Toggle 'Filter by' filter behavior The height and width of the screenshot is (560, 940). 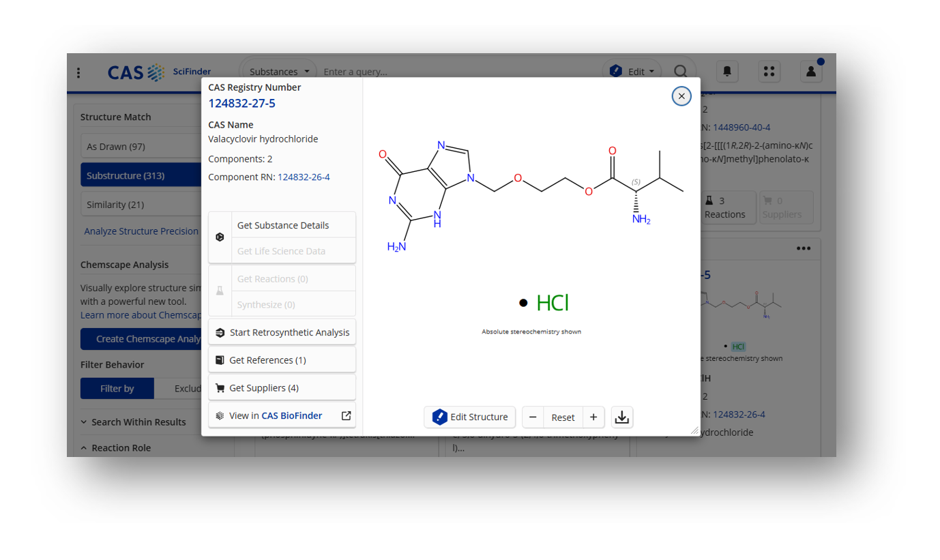click(117, 388)
